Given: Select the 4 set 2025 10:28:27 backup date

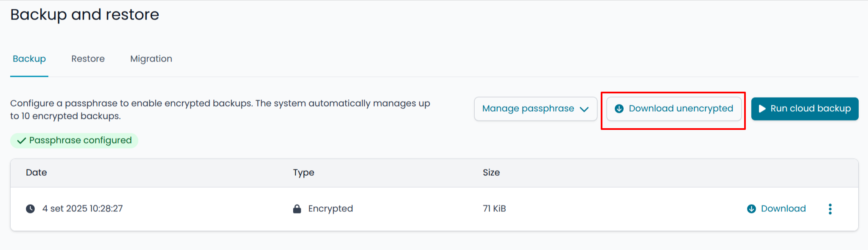Looking at the screenshot, I should click(82, 209).
